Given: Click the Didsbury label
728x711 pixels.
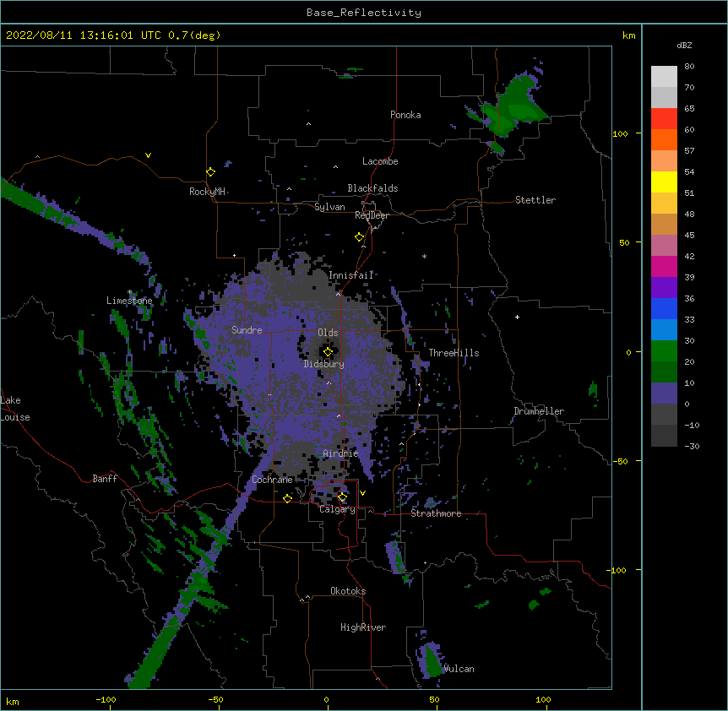Looking at the screenshot, I should (x=324, y=364).
